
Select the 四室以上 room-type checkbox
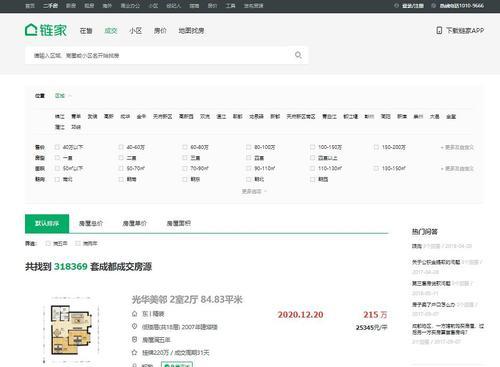[x=312, y=158]
